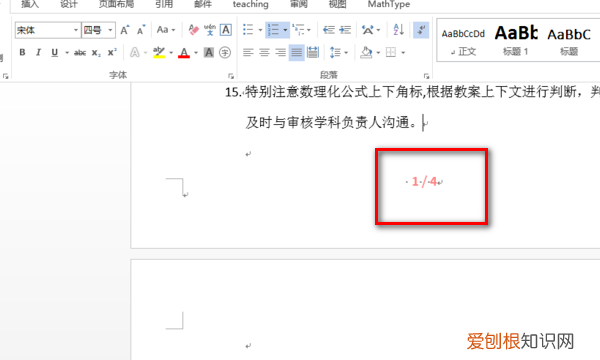
Task: Insert enclosed character icon
Action: 225,52
